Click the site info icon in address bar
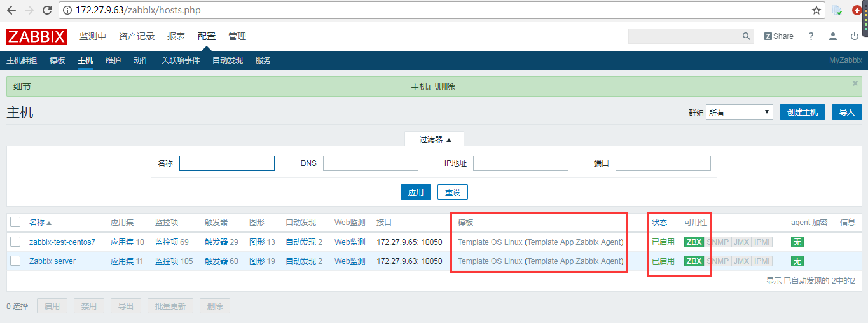868x323 pixels. pos(67,10)
